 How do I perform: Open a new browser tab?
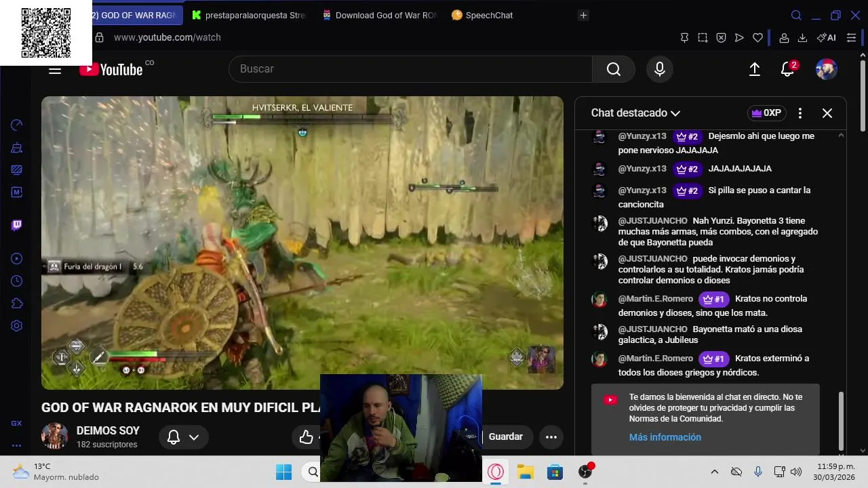583,15
